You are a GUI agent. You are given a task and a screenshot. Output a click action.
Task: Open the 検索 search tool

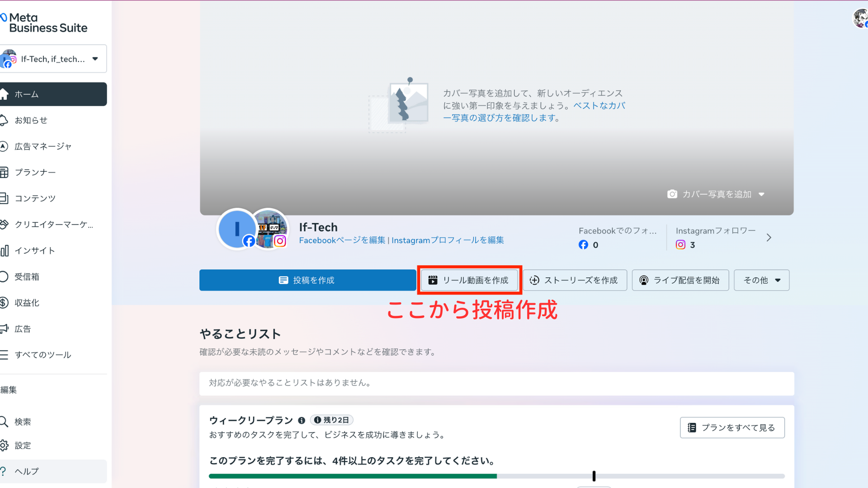point(23,422)
